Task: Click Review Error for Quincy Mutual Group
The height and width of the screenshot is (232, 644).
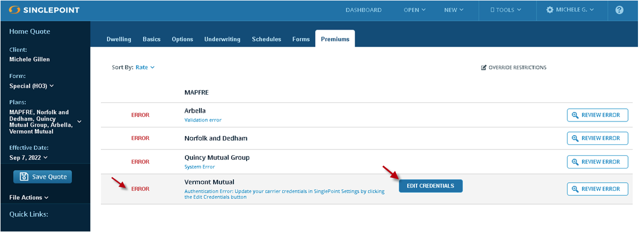Action: pos(596,161)
